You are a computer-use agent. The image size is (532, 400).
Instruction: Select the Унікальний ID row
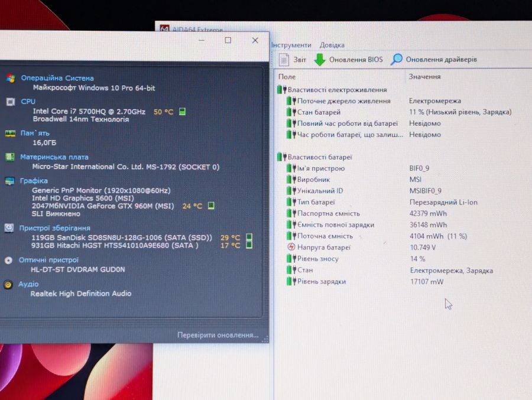(364, 191)
